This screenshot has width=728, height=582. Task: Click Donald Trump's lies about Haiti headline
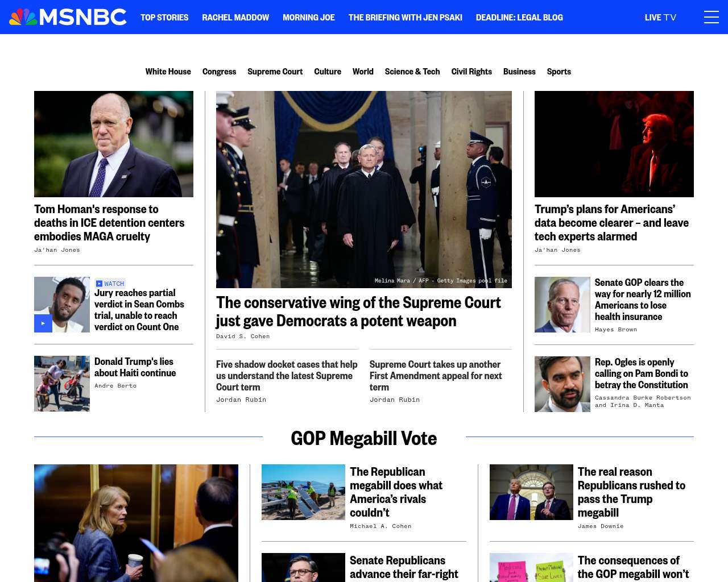[x=135, y=367]
